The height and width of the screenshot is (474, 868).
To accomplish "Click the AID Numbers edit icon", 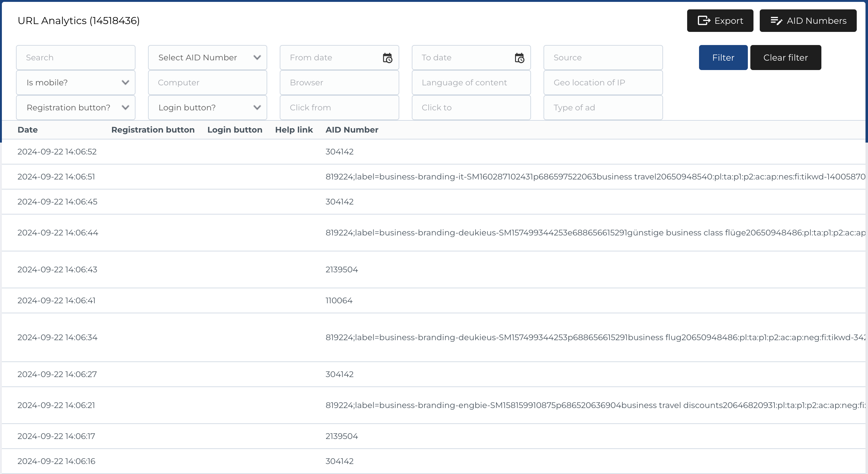I will pos(777,21).
